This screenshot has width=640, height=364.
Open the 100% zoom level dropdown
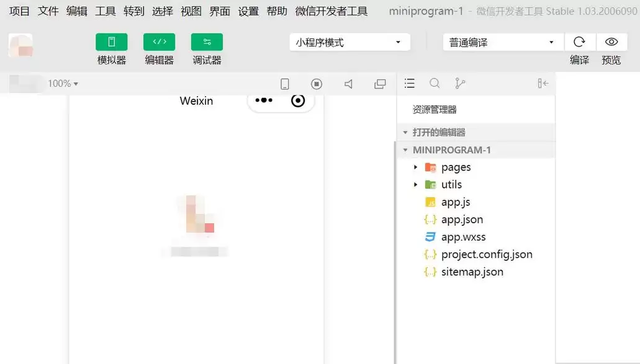click(x=63, y=84)
